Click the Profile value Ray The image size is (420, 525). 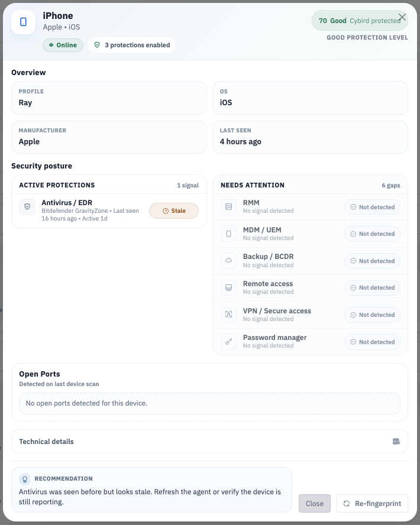(25, 103)
